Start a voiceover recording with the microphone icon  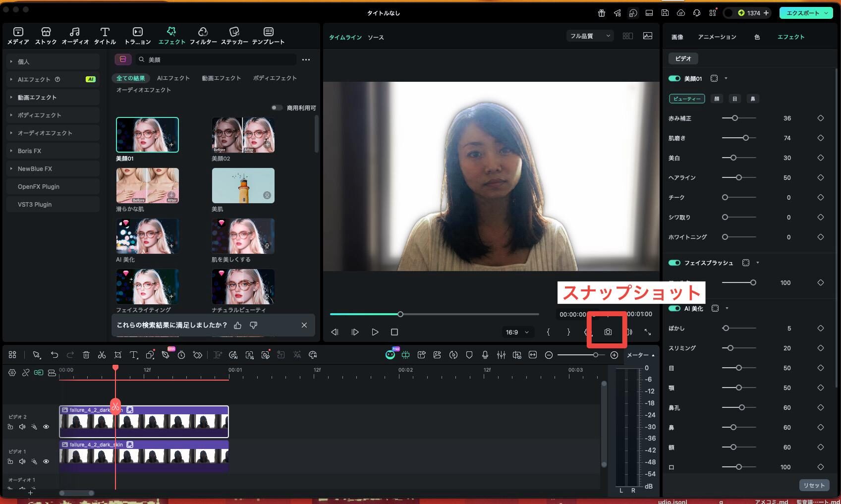(485, 355)
